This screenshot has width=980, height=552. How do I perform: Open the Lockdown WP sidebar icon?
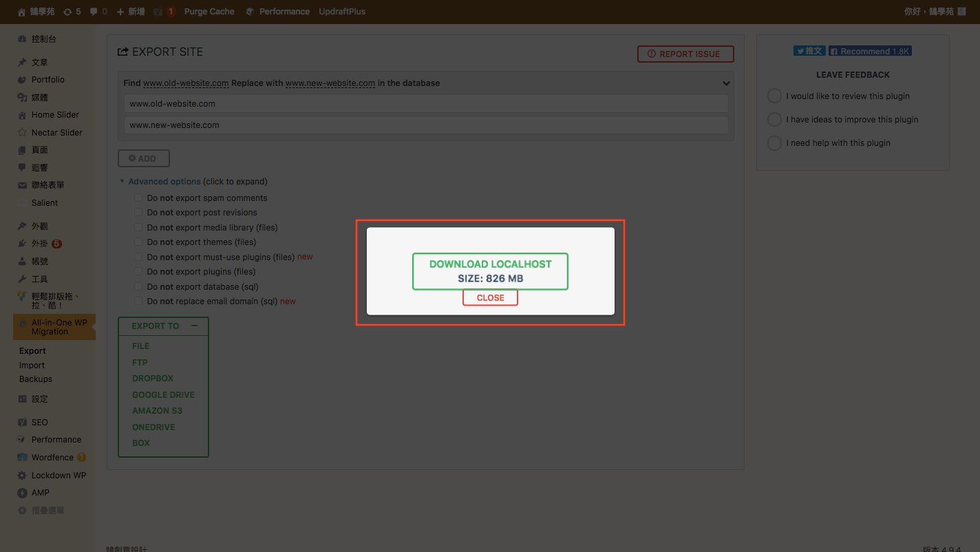click(x=22, y=476)
